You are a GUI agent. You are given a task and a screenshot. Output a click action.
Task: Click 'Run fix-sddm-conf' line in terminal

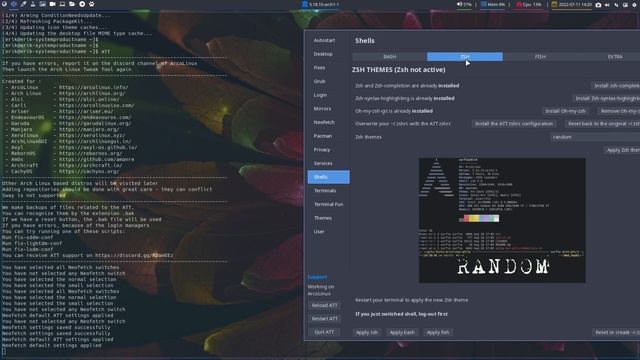[x=27, y=237]
